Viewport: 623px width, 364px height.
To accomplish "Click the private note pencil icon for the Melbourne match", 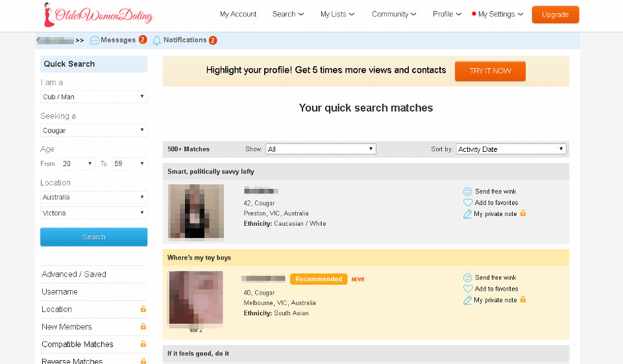I will [x=467, y=300].
